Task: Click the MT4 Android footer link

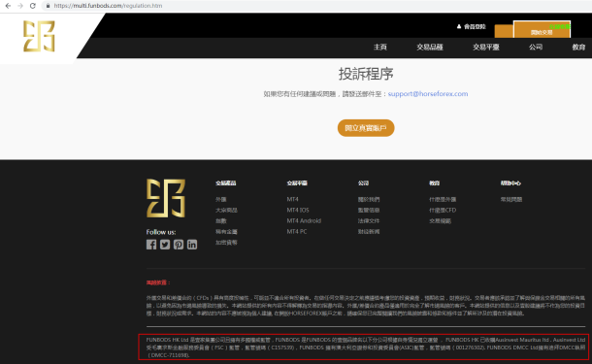Action: pos(304,221)
